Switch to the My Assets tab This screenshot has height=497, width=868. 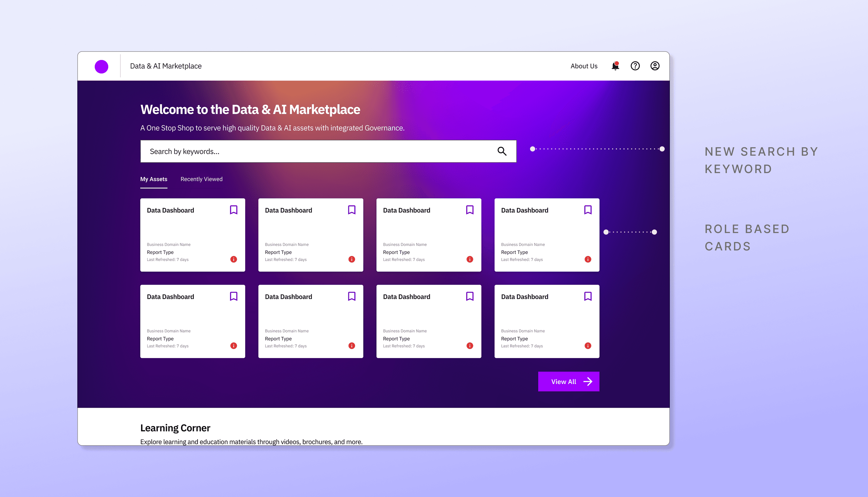pos(154,179)
